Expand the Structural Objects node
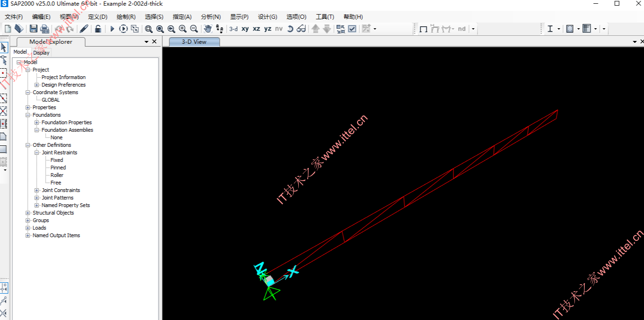 coord(28,213)
